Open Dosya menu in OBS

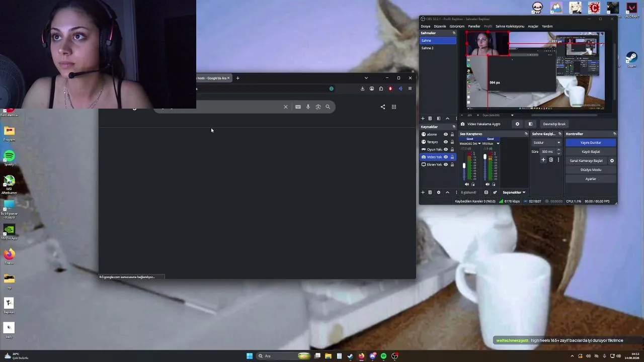coord(426,26)
